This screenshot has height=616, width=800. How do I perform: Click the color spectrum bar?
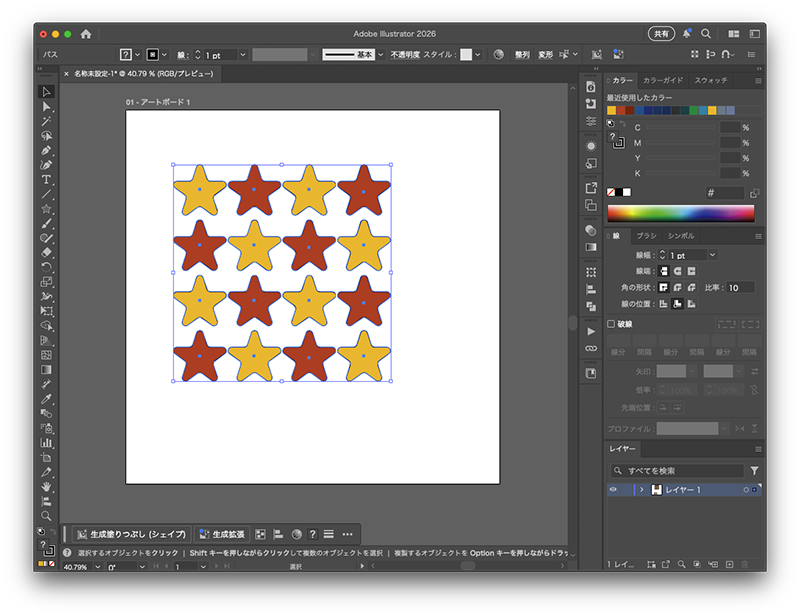pyautogui.click(x=680, y=213)
